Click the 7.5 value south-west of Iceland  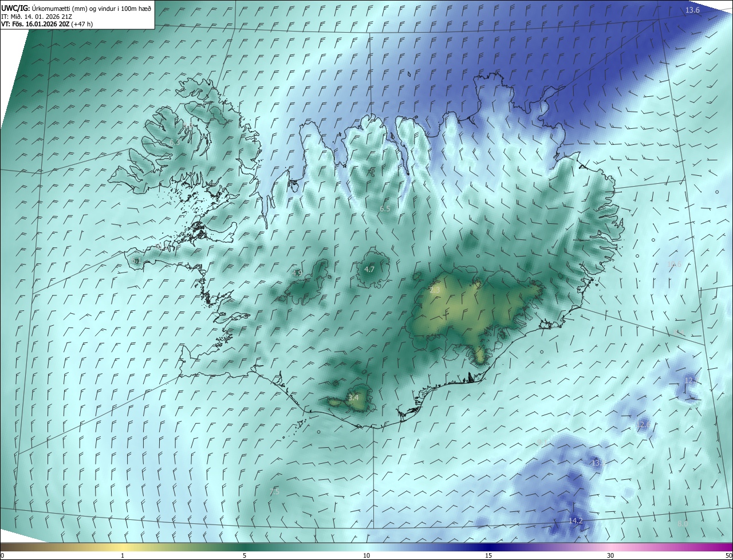[274, 491]
